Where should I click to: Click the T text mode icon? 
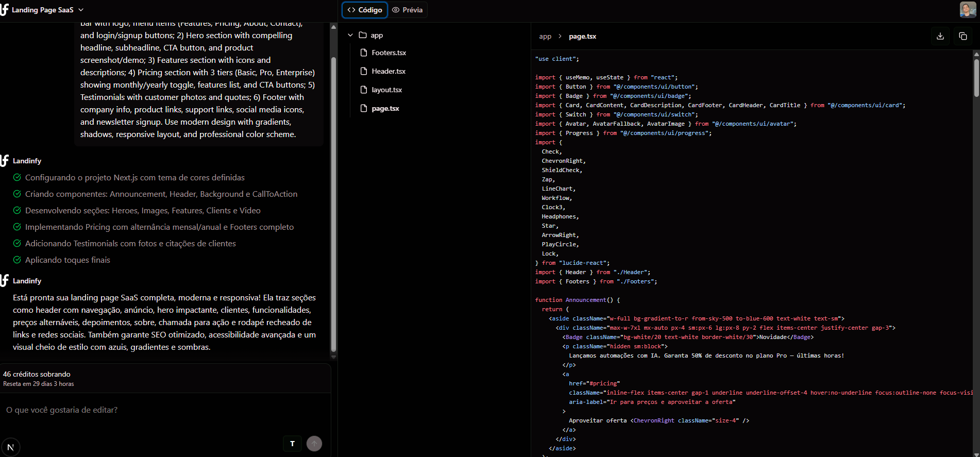(x=292, y=444)
